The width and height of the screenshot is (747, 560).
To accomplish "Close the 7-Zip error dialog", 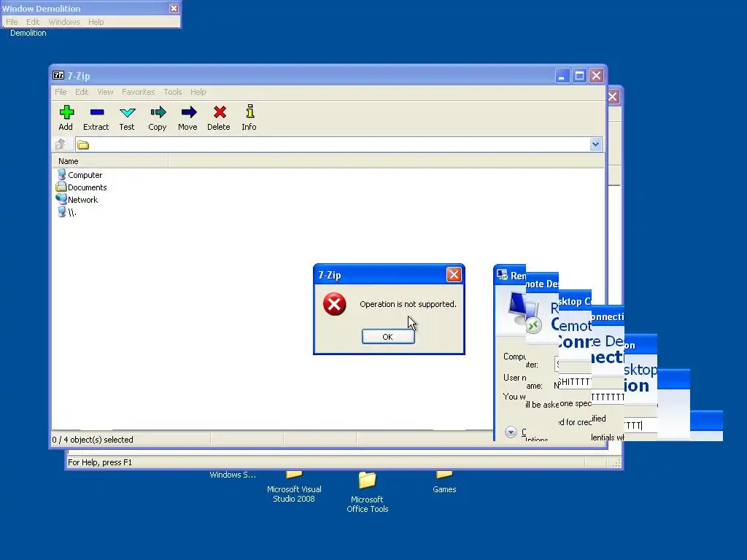I will click(454, 274).
